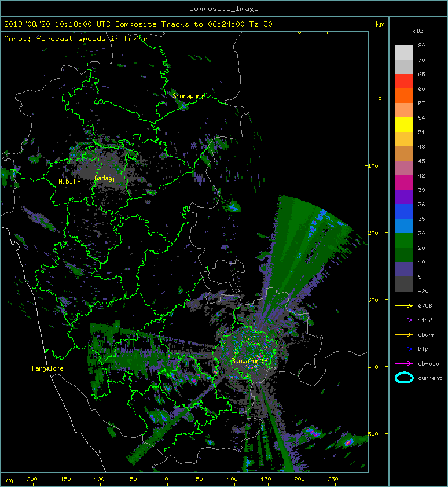The width and height of the screenshot is (448, 487).
Task: Pick the red 65 dBZ swatch
Action: coord(404,81)
